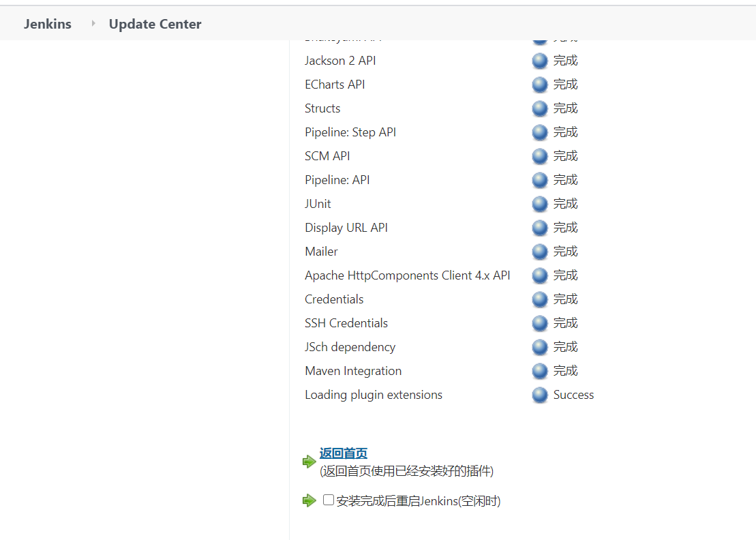The width and height of the screenshot is (756, 540).
Task: Click the Display URL API plugin entry
Action: [x=346, y=228]
